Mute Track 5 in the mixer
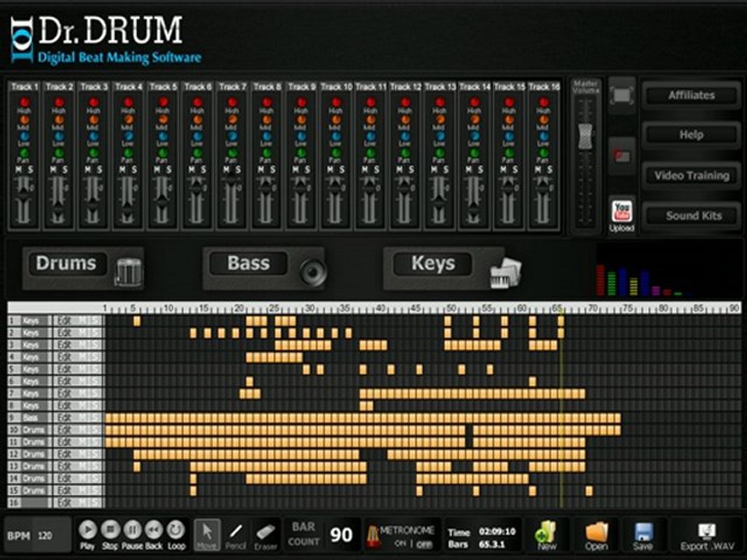Image resolution: width=747 pixels, height=560 pixels. coord(158,170)
